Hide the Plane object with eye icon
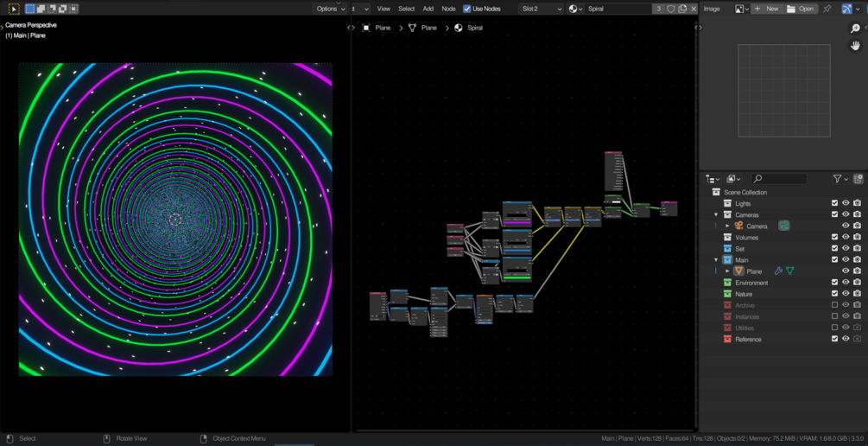 (x=846, y=271)
